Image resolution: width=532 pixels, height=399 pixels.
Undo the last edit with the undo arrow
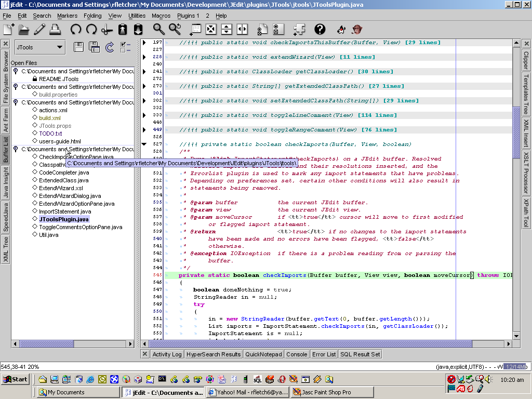76,30
